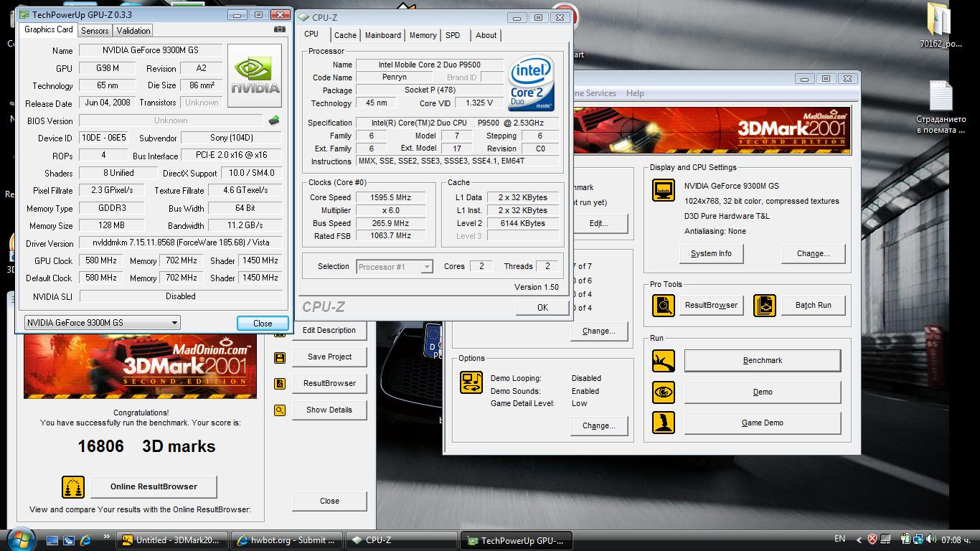Image resolution: width=980 pixels, height=551 pixels.
Task: Click the magnifier icon beside ResultBrowser in Pro Tools
Action: (664, 306)
